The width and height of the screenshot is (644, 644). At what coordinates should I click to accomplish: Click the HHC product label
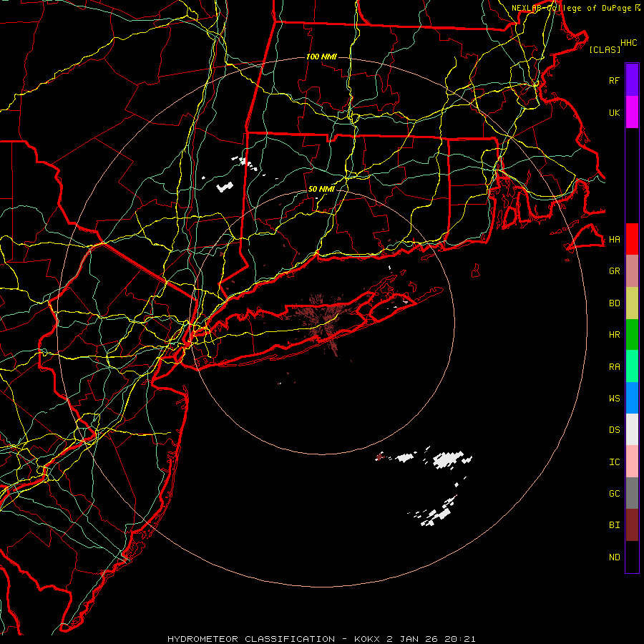click(628, 43)
